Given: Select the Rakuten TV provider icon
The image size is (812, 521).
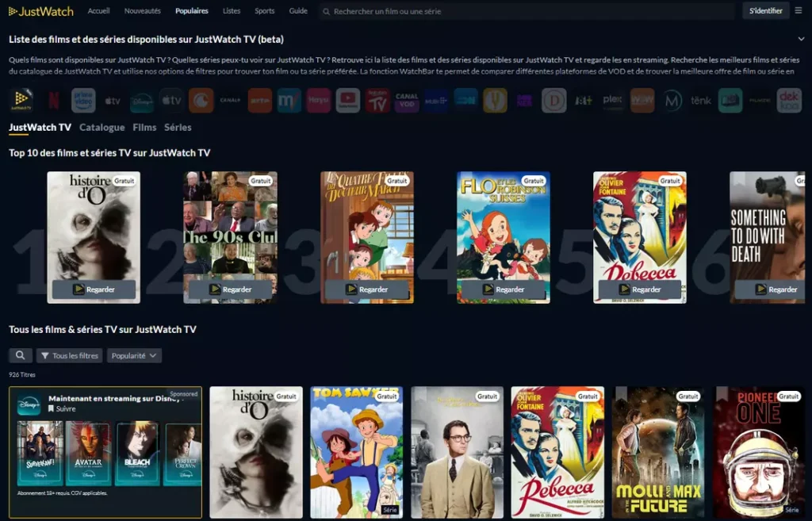Looking at the screenshot, I should click(x=377, y=100).
